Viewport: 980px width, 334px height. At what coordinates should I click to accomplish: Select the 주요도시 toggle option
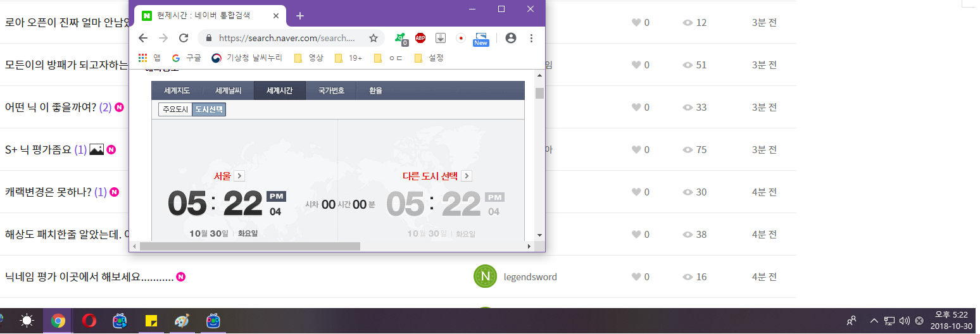click(x=175, y=109)
